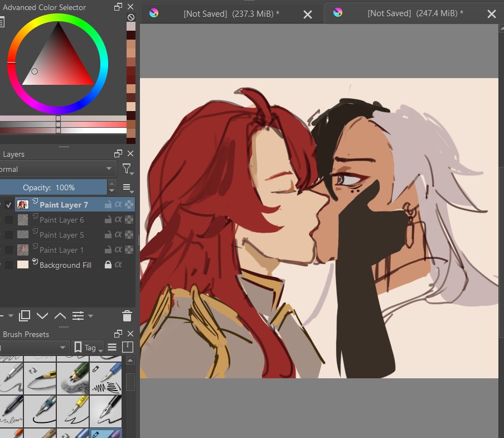The height and width of the screenshot is (438, 504).
Task: Click the brush storage resources icon
Action: click(128, 347)
